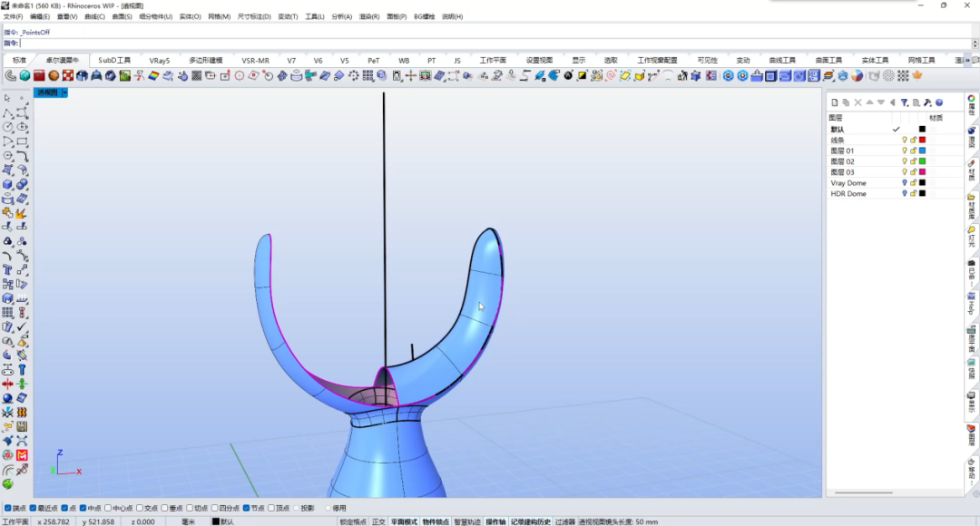
Task: Click the green globe icon at bottom of left toolbar
Action: point(7,484)
